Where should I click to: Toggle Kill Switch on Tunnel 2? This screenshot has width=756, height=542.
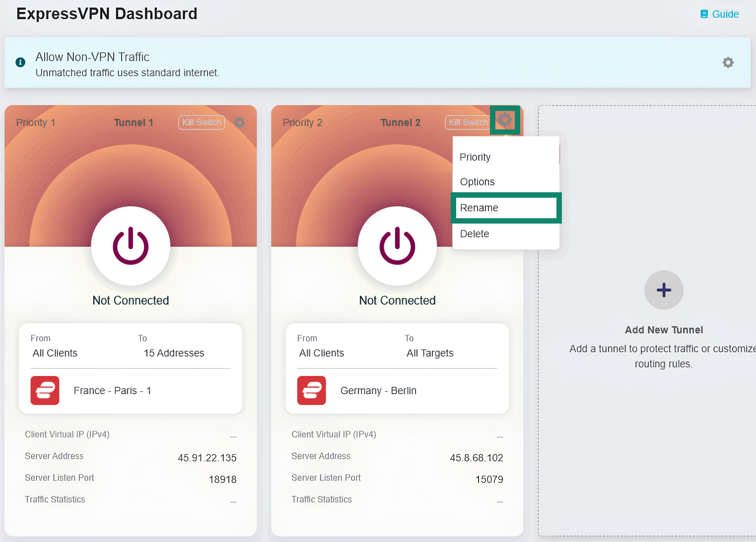point(467,122)
